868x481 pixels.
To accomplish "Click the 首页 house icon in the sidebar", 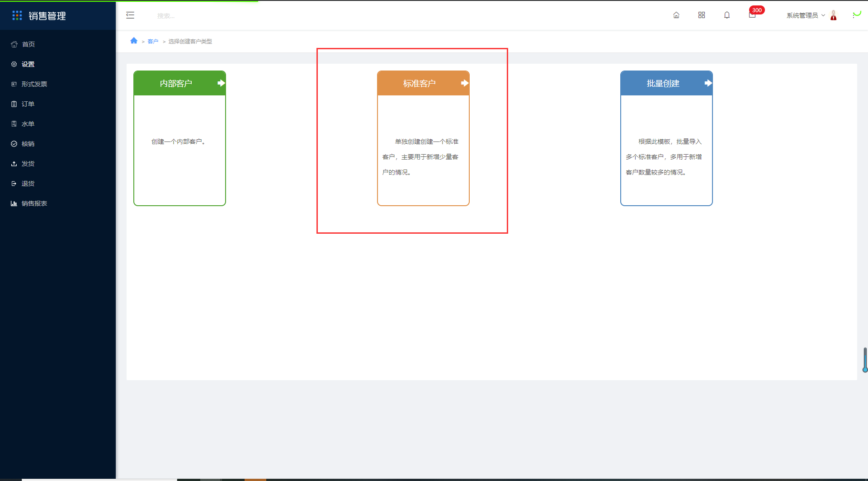I will pos(14,44).
